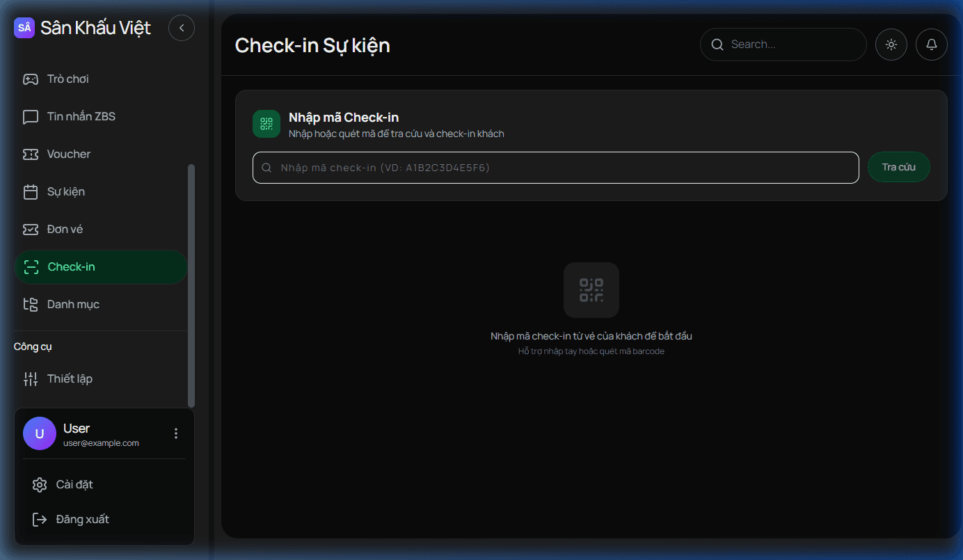Click the QR code icon beside Nhập mã Check-in
963x560 pixels.
(266, 123)
